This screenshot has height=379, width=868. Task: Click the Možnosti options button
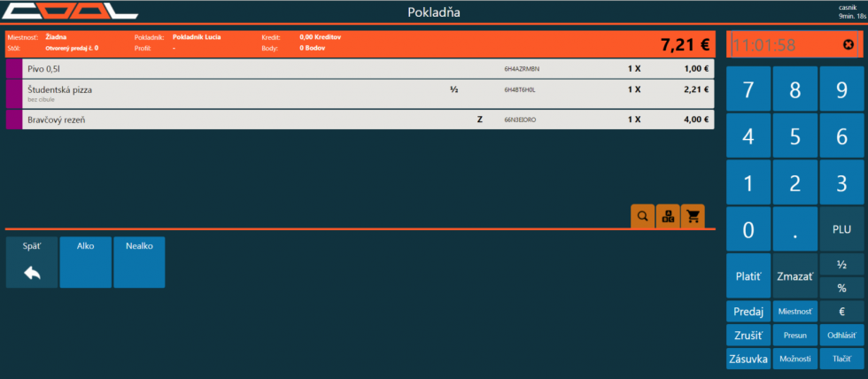point(794,359)
